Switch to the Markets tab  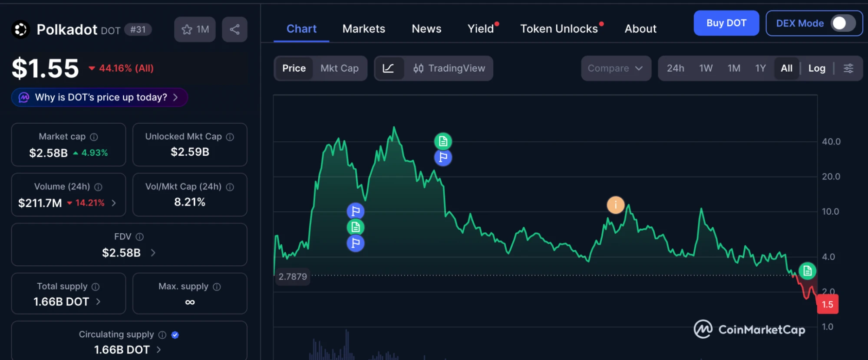tap(363, 29)
